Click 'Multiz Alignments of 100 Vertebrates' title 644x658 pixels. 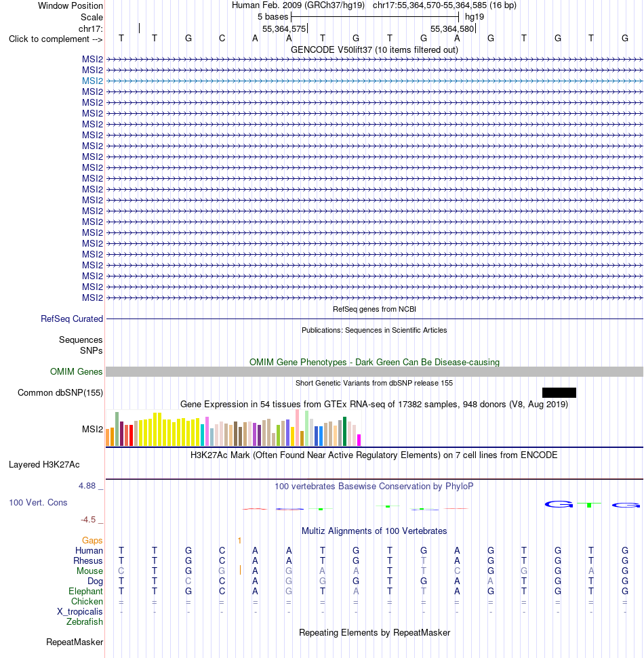[374, 531]
